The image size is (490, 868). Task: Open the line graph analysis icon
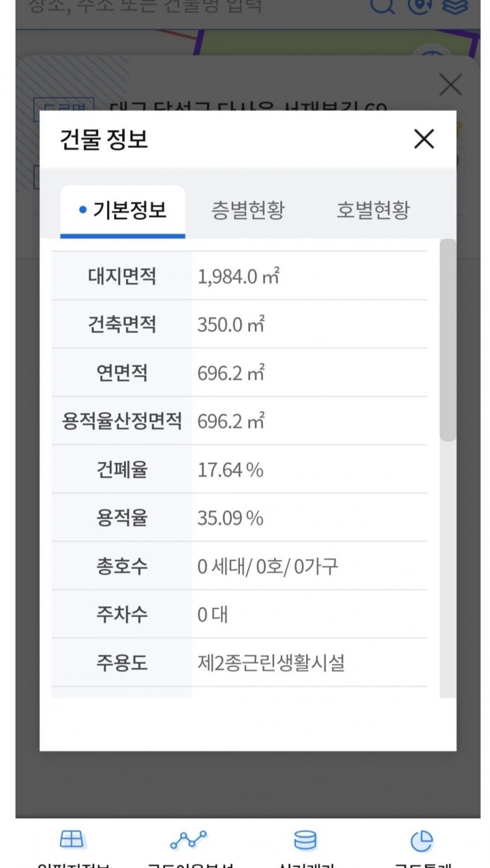coord(189,840)
